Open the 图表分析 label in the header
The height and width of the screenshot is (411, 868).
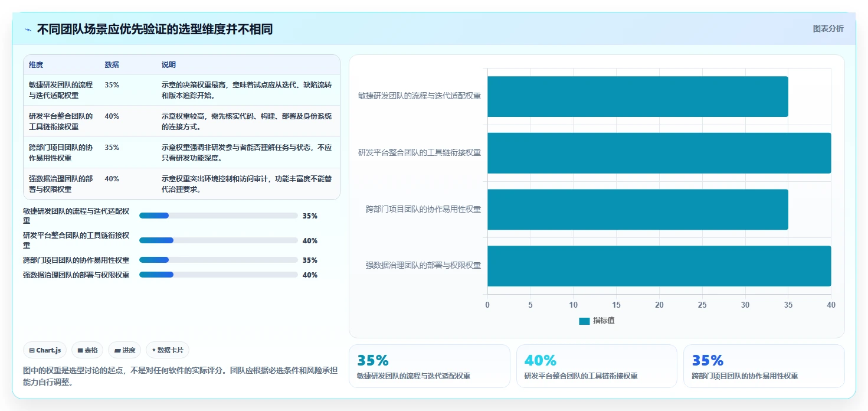828,28
